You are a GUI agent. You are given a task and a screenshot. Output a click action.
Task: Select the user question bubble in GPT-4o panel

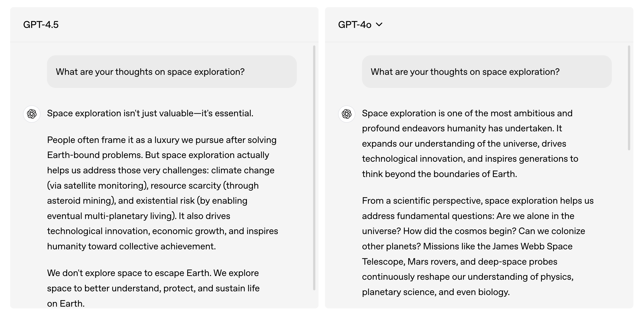[x=487, y=72]
